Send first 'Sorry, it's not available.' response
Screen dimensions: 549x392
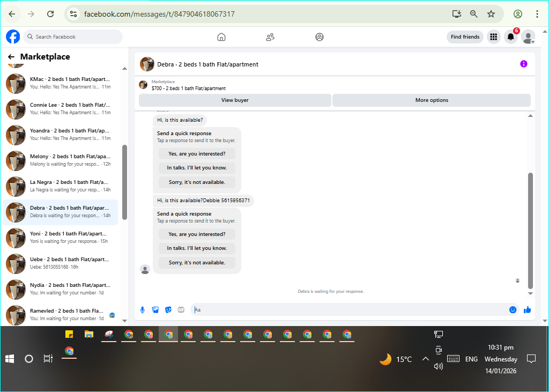(197, 182)
